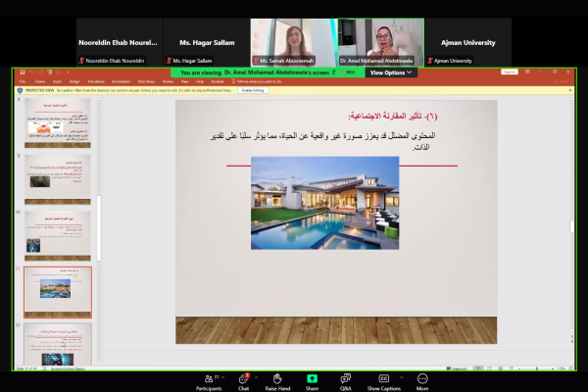Open the Design ribbon tab
This screenshot has width=588, height=392.
click(x=74, y=81)
